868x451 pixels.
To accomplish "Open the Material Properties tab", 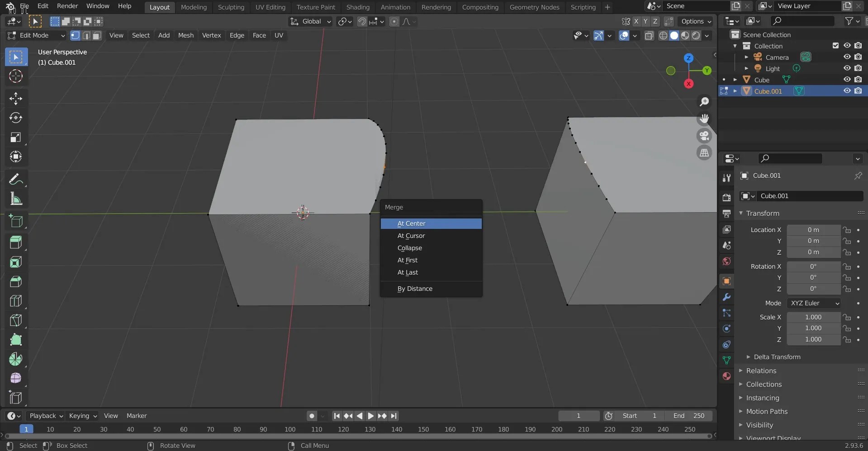I will coord(726,376).
